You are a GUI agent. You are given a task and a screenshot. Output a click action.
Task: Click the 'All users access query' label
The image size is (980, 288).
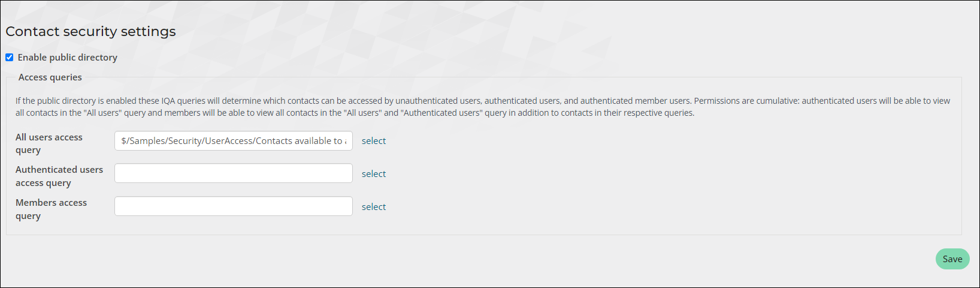pos(49,143)
